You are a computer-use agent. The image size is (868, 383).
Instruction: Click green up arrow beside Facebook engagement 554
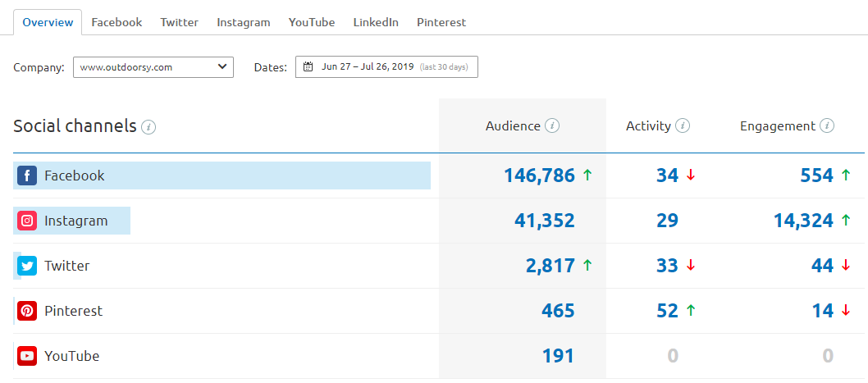845,176
